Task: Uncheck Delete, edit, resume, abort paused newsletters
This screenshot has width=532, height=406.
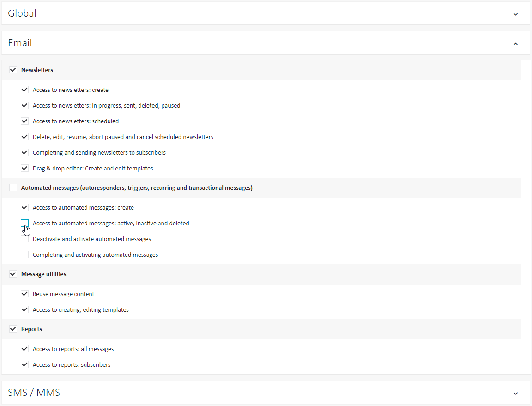Action: pos(25,137)
